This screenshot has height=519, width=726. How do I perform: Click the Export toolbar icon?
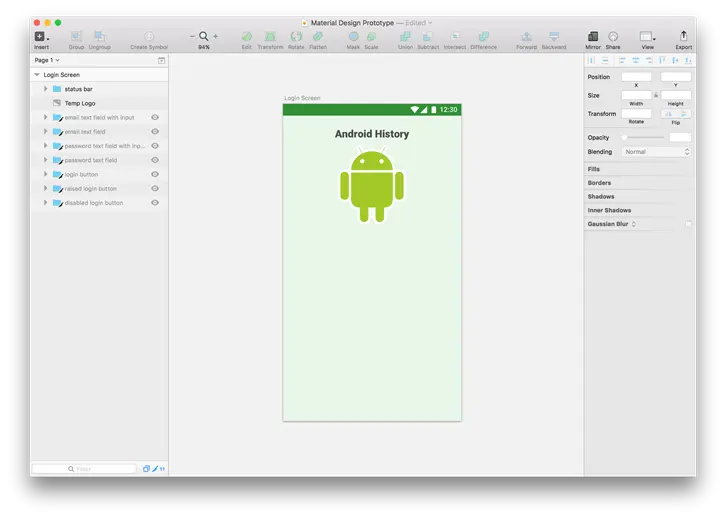683,36
